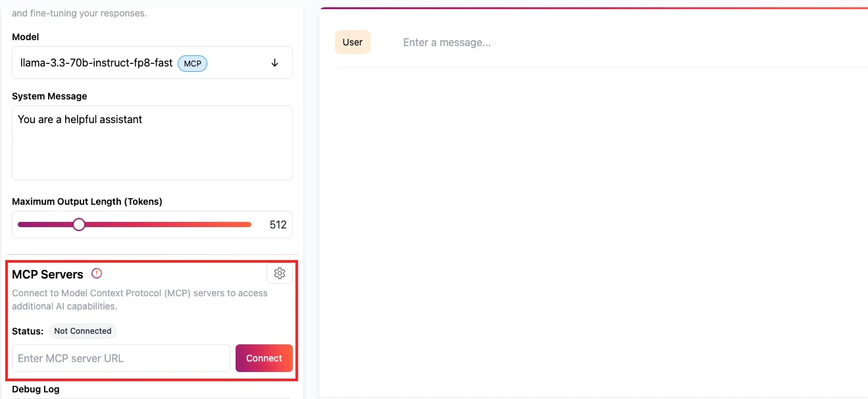Click the Maximum Output Length (Tokens) label
The image size is (868, 399).
click(x=87, y=201)
